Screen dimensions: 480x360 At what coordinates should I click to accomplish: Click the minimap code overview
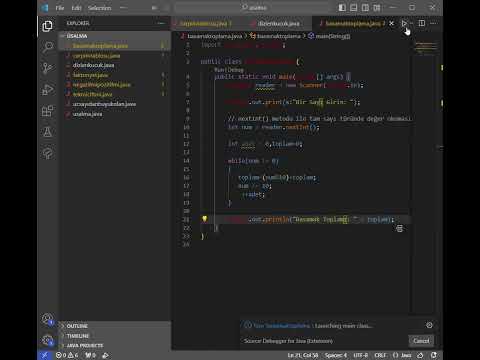(426, 48)
